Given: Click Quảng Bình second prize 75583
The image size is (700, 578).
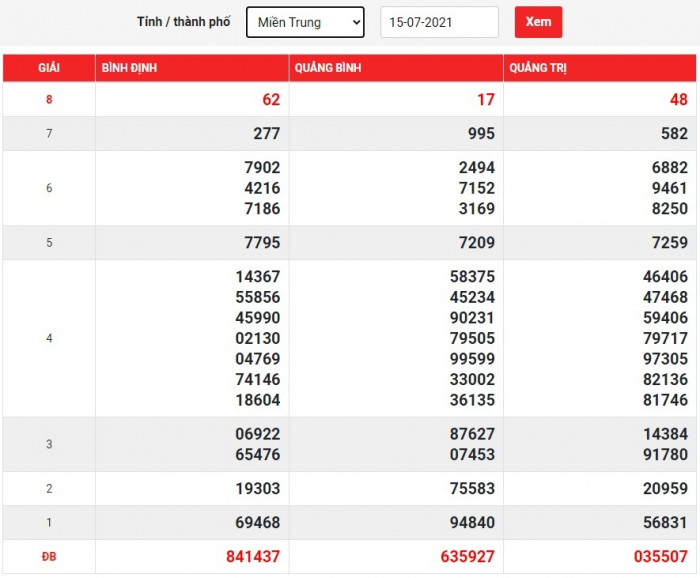Looking at the screenshot, I should click(471, 489).
